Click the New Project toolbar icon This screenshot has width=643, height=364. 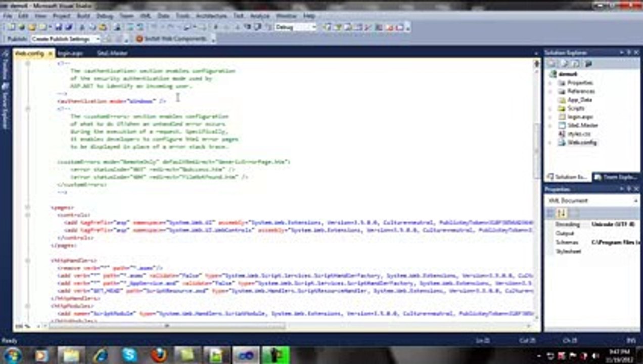point(11,27)
